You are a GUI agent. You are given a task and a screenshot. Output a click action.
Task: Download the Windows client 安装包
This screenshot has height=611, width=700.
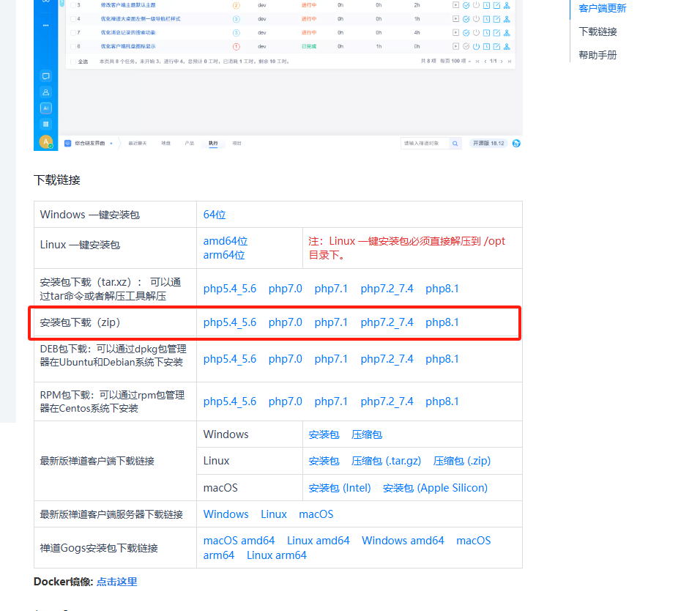click(324, 434)
